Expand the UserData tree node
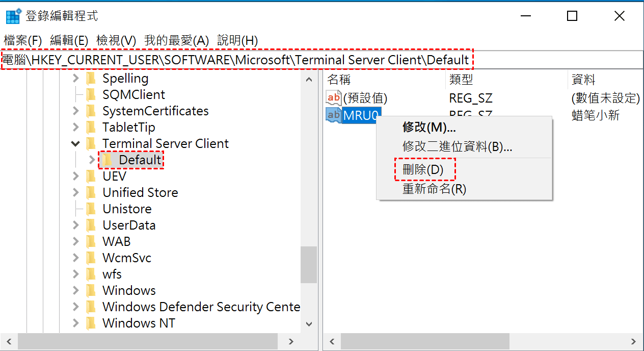This screenshot has height=351, width=644. (x=76, y=225)
